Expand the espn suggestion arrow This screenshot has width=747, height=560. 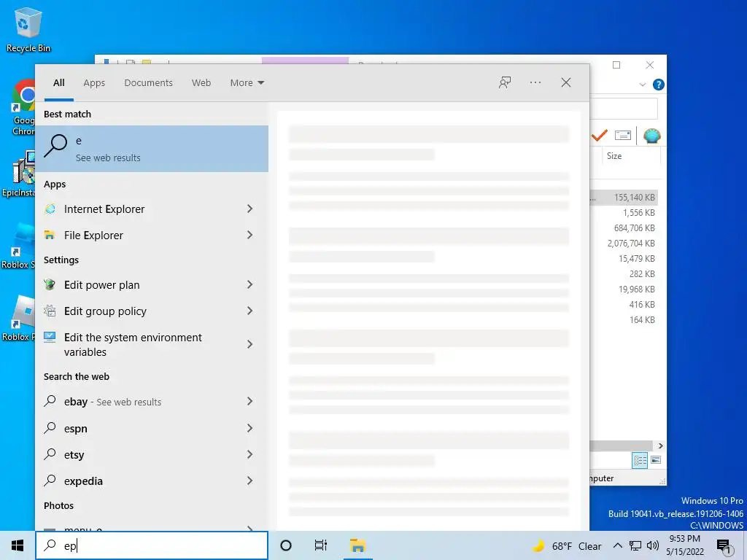click(x=249, y=428)
